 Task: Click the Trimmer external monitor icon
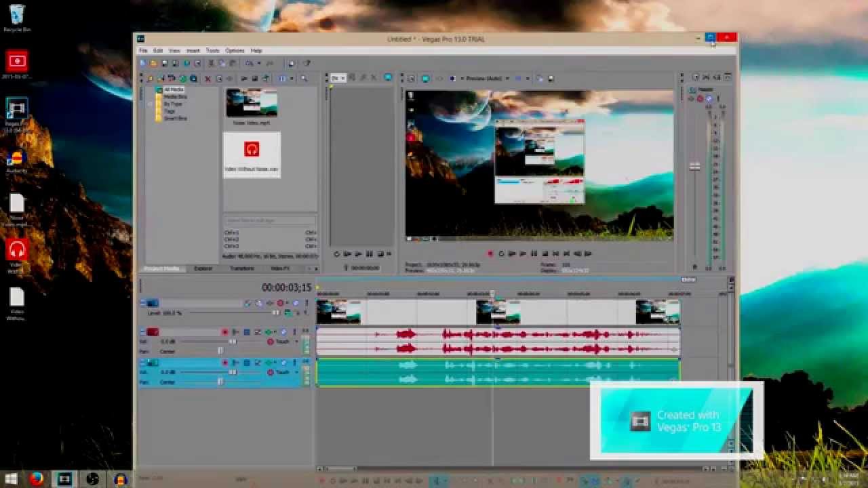pos(388,78)
